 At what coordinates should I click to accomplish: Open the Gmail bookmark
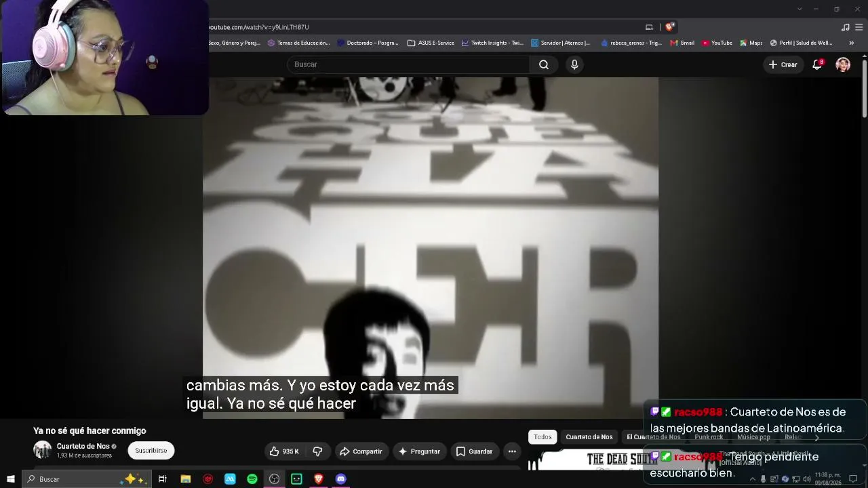coord(682,43)
